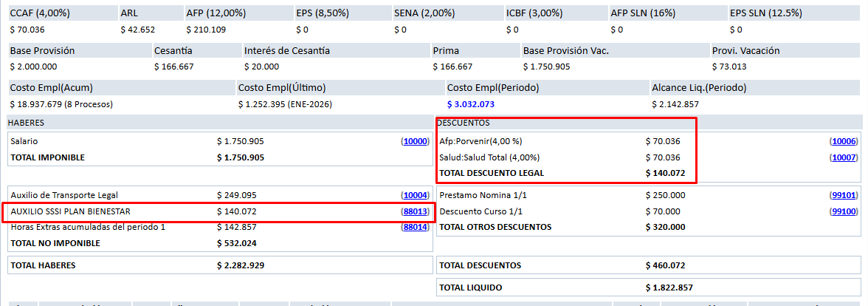
Task: Click link 10007 for Salud Total
Action: pos(844,157)
